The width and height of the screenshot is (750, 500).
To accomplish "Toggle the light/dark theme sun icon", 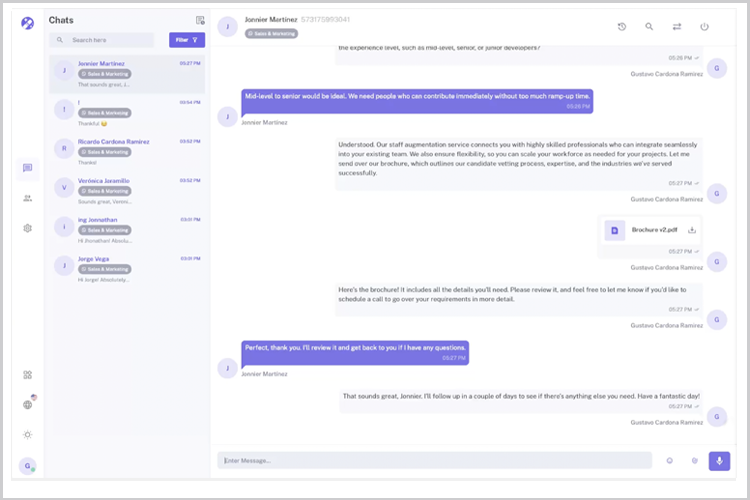I will [x=28, y=434].
